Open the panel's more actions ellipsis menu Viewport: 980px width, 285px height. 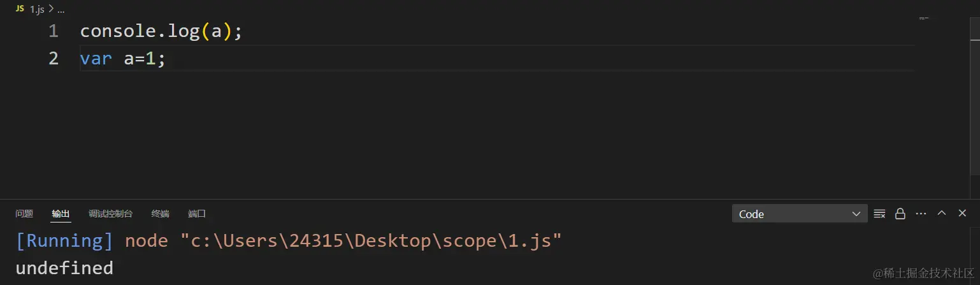pos(921,214)
